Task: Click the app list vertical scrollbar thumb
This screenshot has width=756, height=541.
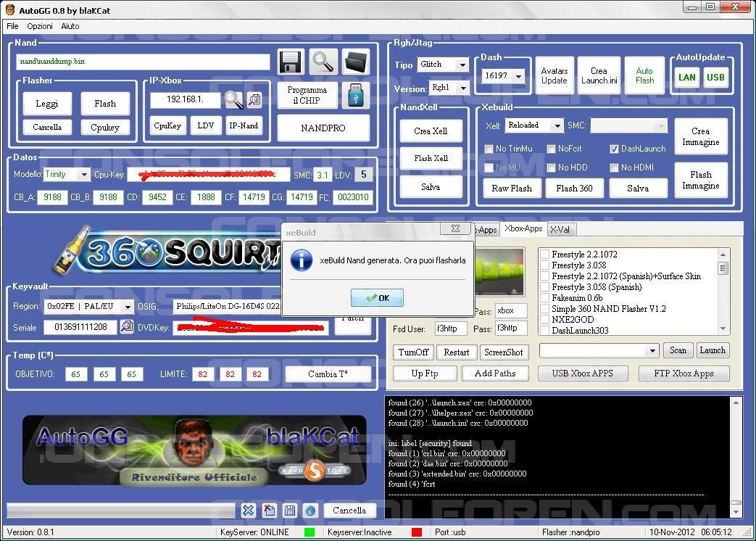Action: [723, 268]
